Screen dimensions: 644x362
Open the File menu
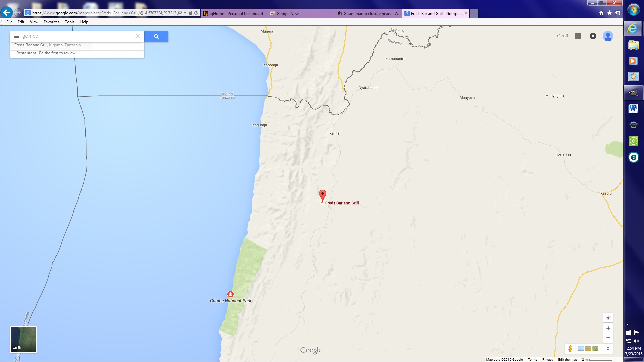[9, 22]
